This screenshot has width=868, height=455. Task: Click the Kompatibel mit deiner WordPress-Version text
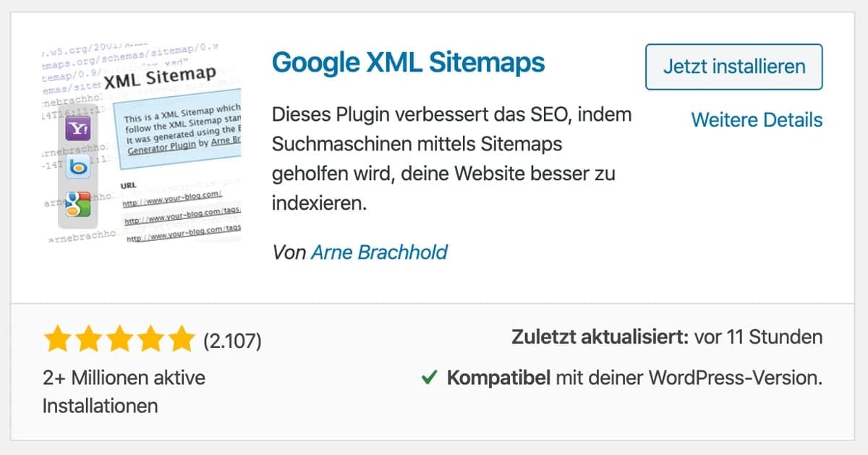point(634,378)
